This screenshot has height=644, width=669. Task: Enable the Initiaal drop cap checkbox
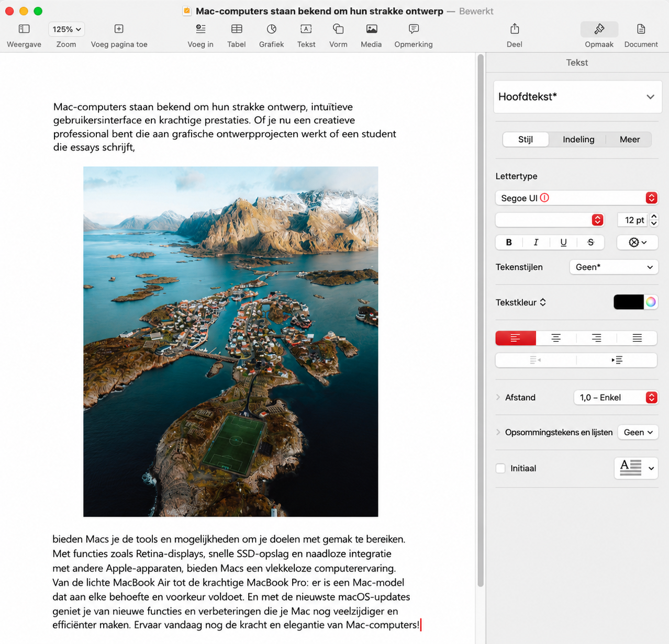(x=500, y=468)
